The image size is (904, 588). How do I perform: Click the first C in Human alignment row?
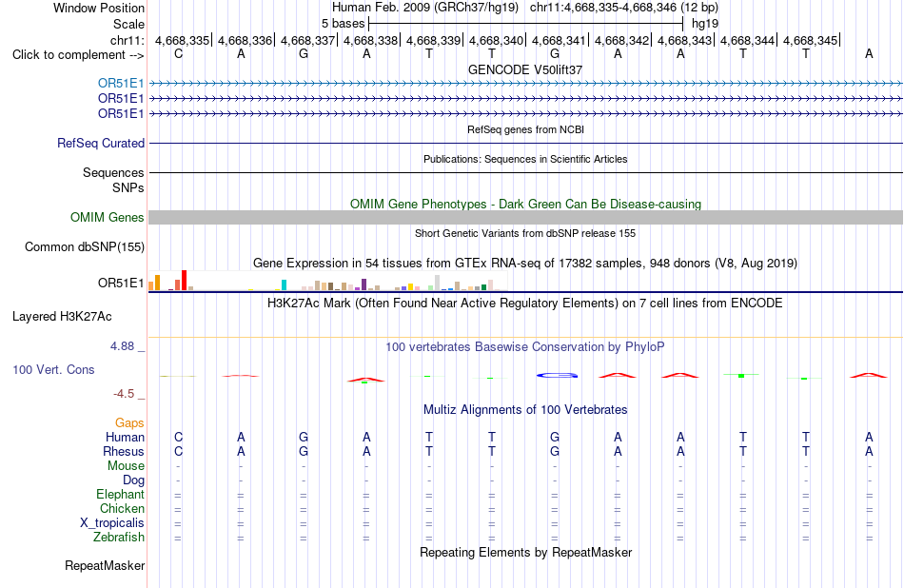(x=178, y=437)
